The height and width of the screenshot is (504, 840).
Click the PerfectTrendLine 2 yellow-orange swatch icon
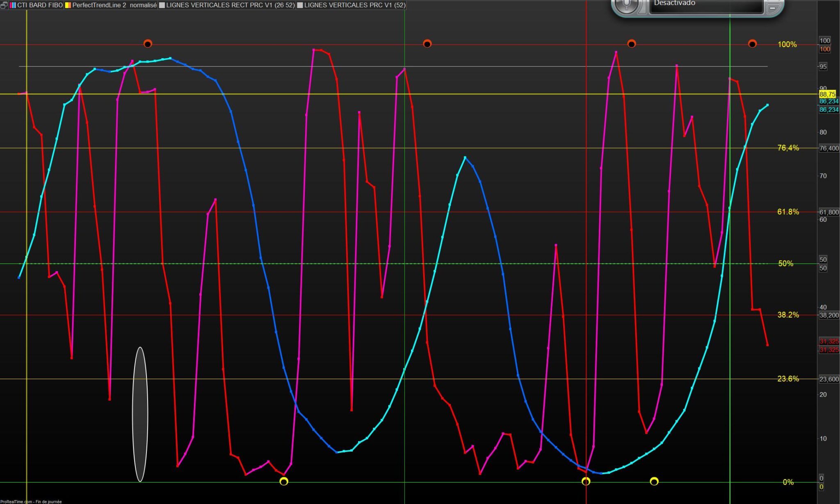68,5
